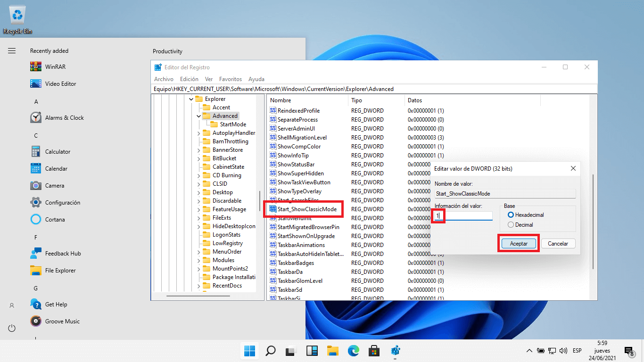Open Configuración settings gear
Viewport: 644px width, 362px height.
click(x=36, y=202)
